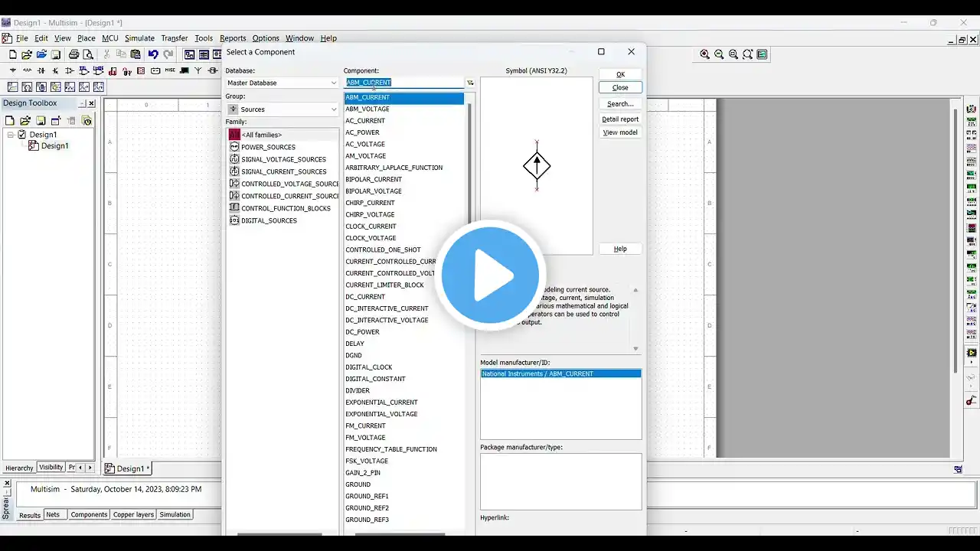The image size is (980, 551).
Task: Select the POWER_SOURCES family
Action: [268, 147]
